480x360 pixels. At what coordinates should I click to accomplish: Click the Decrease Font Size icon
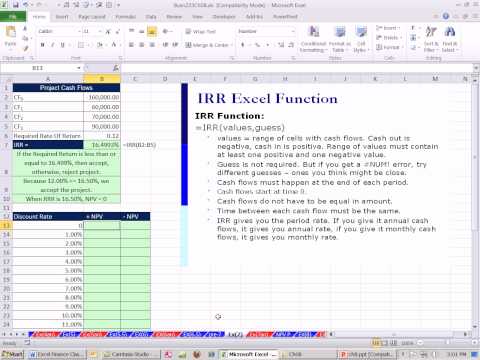(x=118, y=32)
